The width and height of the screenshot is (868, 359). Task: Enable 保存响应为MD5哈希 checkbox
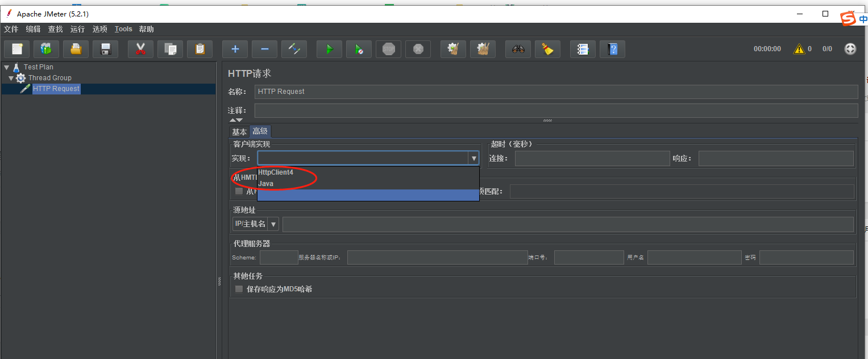239,289
